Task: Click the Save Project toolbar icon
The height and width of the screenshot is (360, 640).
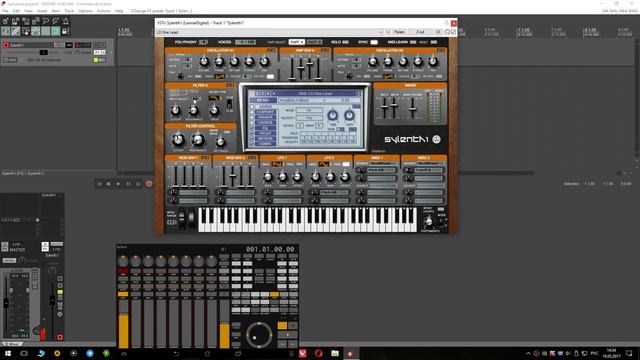Action: pyautogui.click(x=26, y=21)
